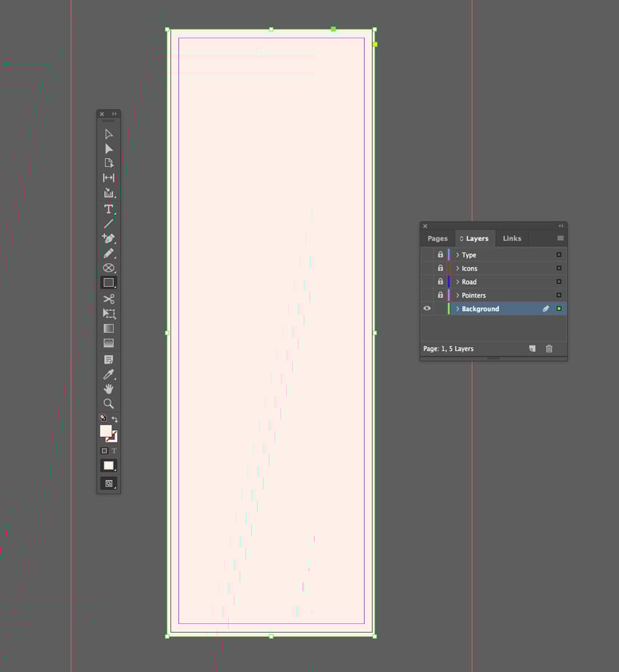Viewport: 619px width, 672px height.
Task: Activate the Type tool
Action: [108, 209]
